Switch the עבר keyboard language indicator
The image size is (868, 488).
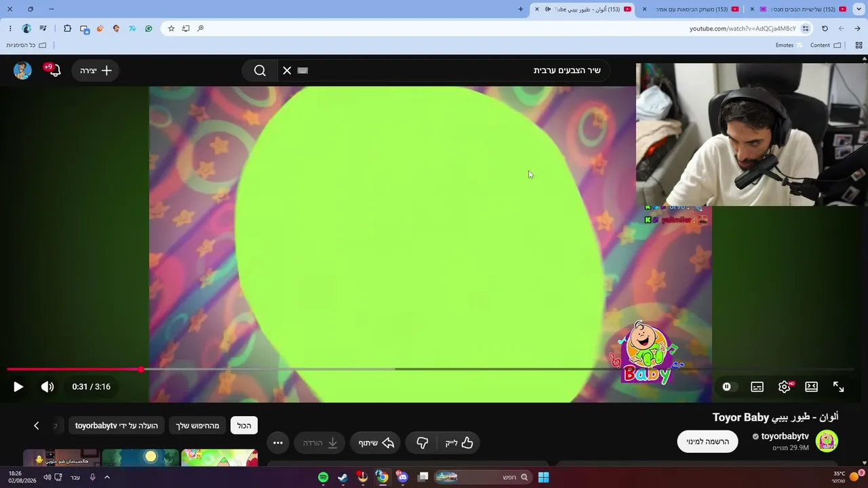pyautogui.click(x=75, y=477)
